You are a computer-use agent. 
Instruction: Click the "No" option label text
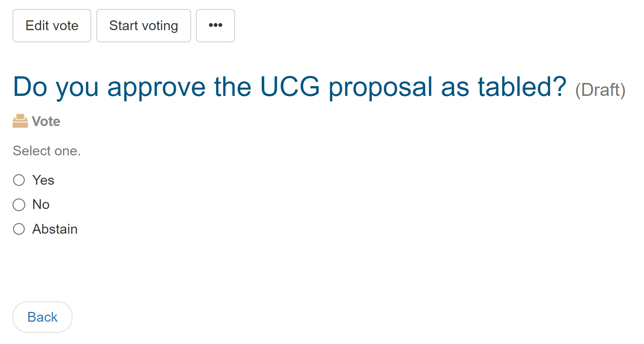click(41, 205)
